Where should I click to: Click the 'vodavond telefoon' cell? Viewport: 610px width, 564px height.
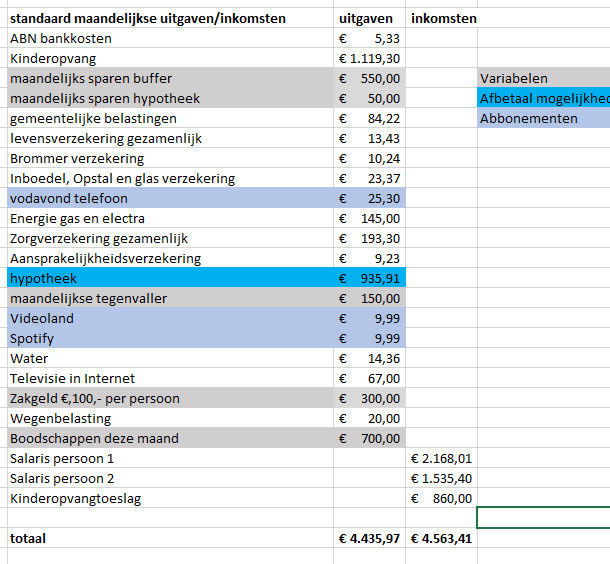(x=170, y=198)
